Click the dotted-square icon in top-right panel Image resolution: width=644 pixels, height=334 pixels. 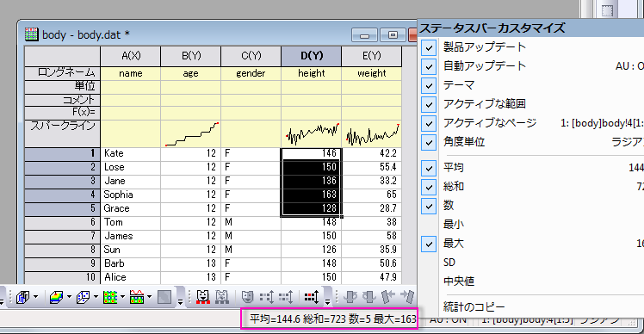(607, 10)
